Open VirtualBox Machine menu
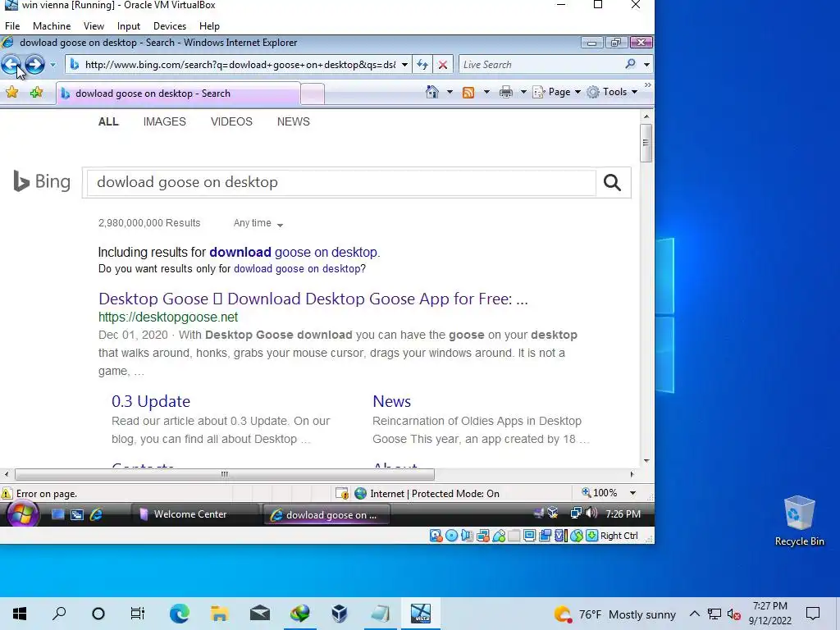 click(x=52, y=25)
